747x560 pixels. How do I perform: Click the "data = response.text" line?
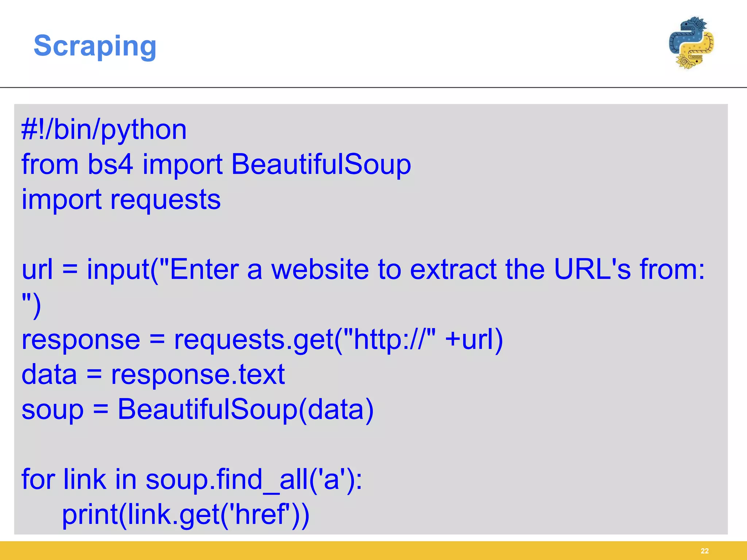[x=153, y=374]
